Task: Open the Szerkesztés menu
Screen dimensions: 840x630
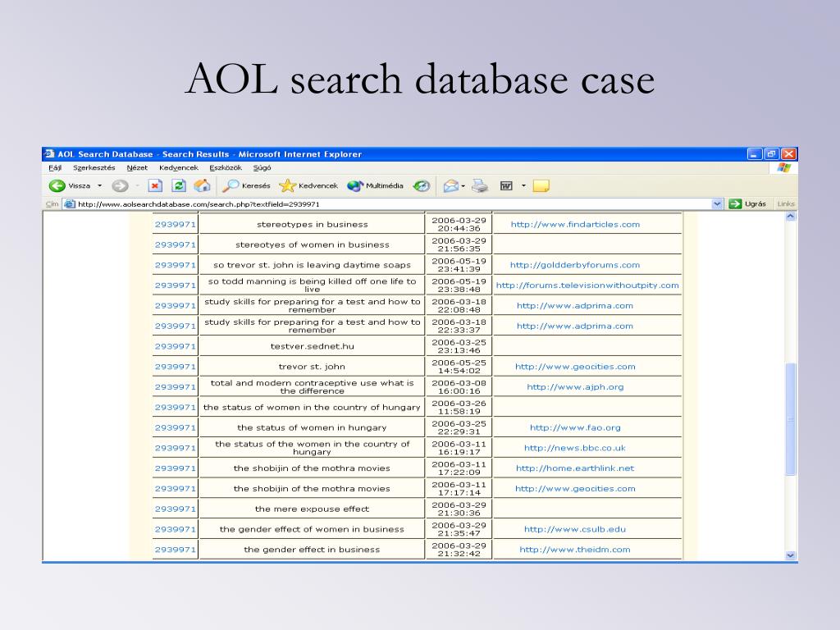Action: click(x=94, y=167)
